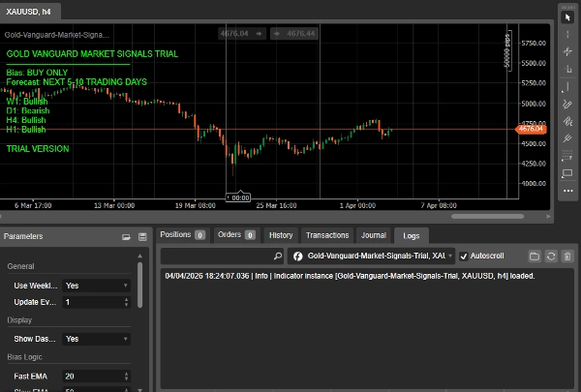Open the Journal tab
This screenshot has width=581, height=392.
(x=374, y=235)
